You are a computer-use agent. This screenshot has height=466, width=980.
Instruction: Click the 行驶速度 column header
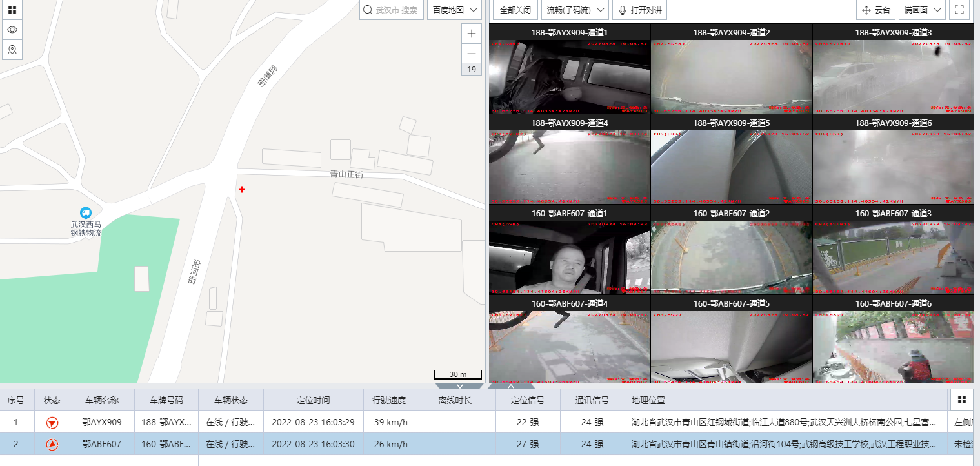click(389, 400)
